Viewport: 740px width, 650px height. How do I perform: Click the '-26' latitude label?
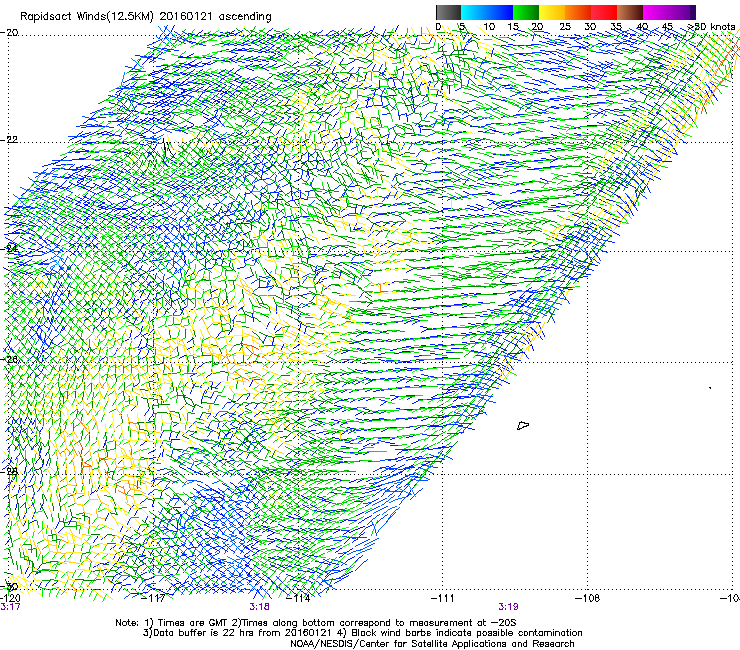pyautogui.click(x=9, y=360)
